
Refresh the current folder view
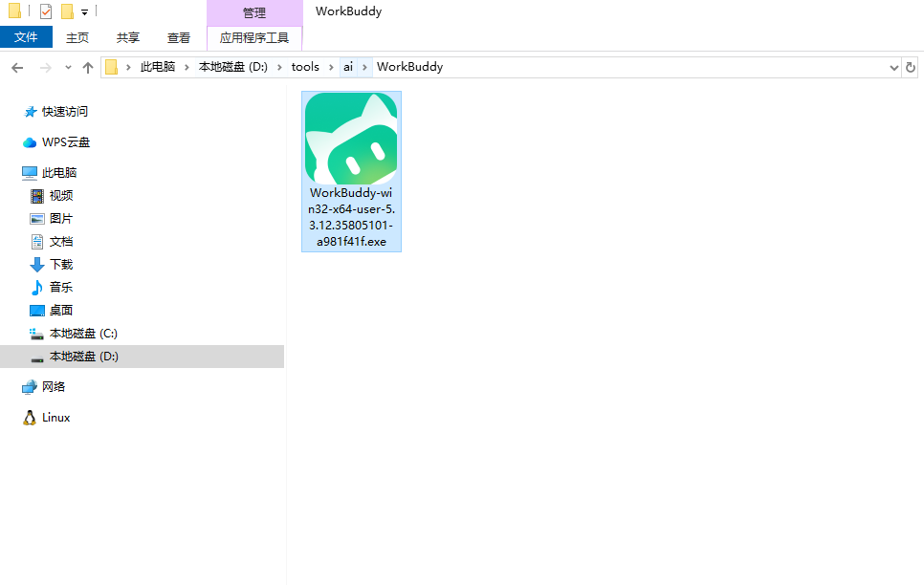911,67
